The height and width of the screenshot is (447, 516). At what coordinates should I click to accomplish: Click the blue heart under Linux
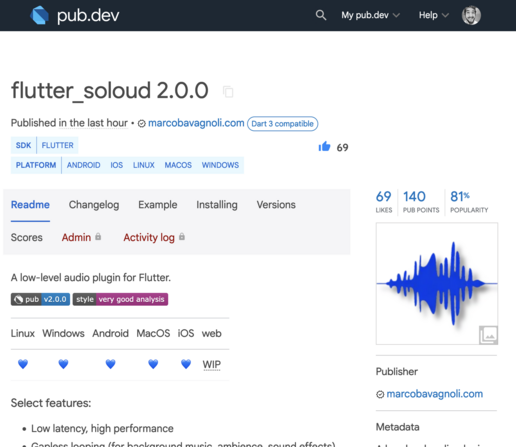pos(23,364)
